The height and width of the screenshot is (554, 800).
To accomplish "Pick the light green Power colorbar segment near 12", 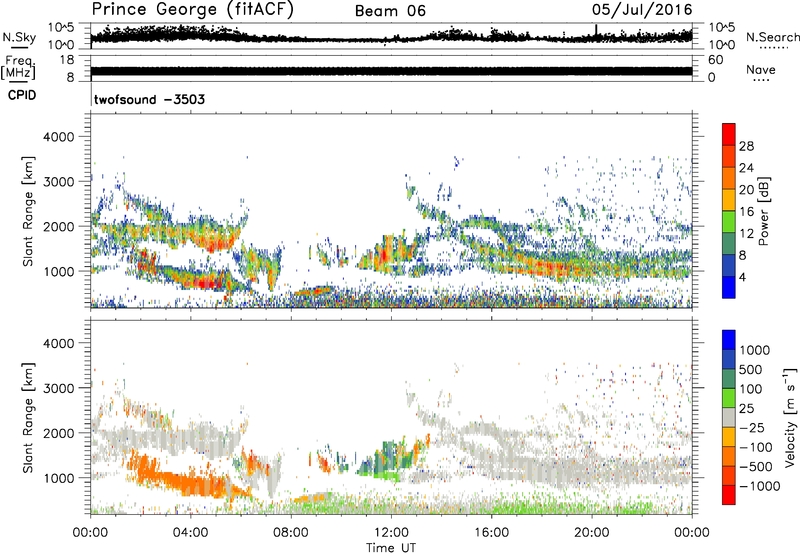I will (729, 222).
